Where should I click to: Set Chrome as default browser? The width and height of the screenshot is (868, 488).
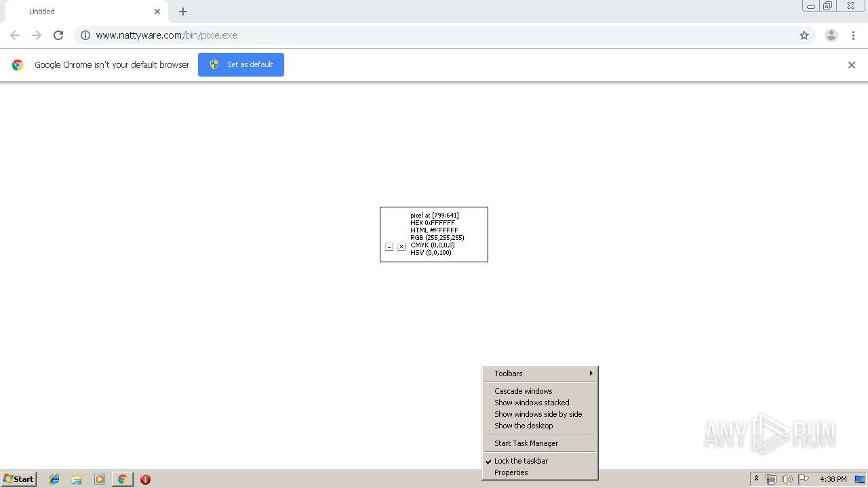(x=241, y=64)
